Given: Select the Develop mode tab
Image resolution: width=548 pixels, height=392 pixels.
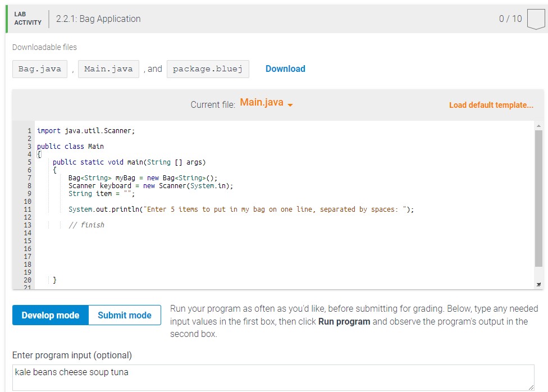Looking at the screenshot, I should coord(50,315).
